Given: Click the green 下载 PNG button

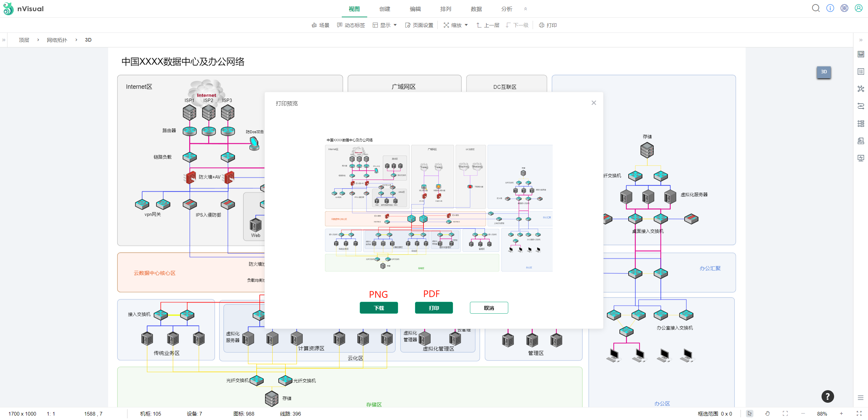Looking at the screenshot, I should pos(379,308).
